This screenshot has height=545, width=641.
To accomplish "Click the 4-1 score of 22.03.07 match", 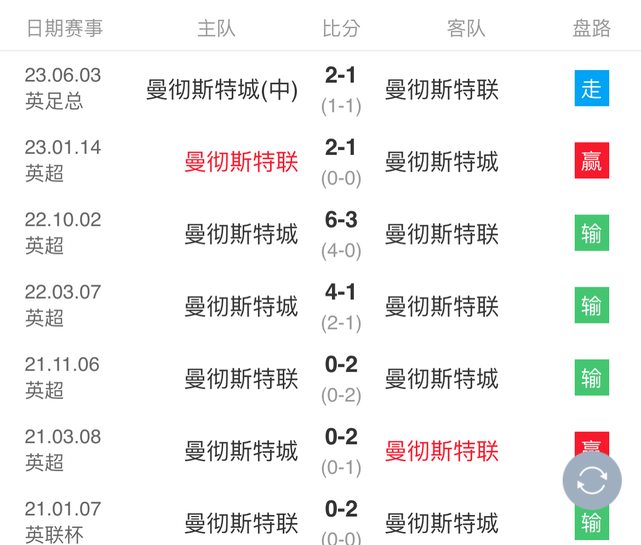I will tap(341, 292).
